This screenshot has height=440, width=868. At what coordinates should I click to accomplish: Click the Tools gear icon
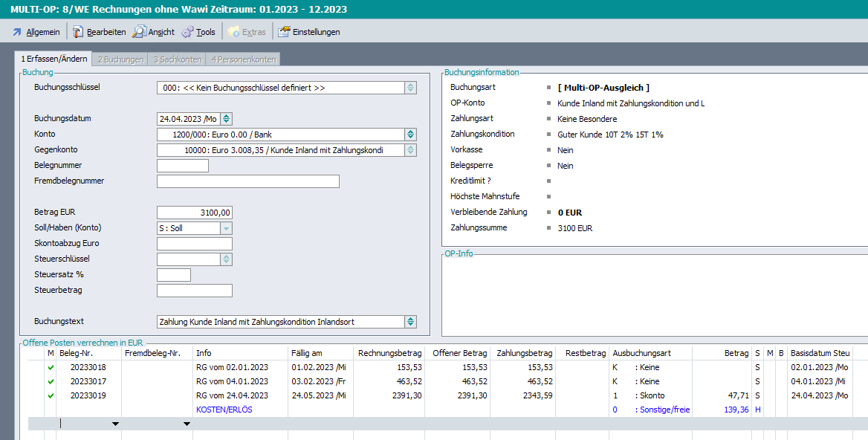pyautogui.click(x=187, y=32)
